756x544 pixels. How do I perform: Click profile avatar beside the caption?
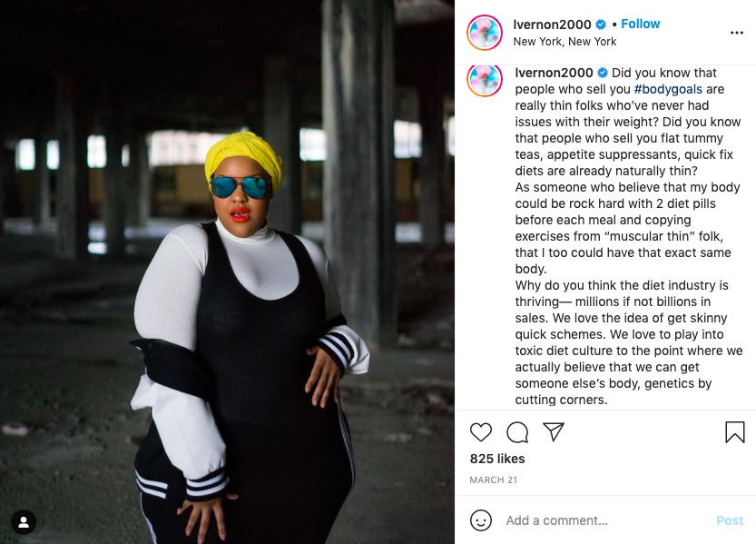coord(485,80)
